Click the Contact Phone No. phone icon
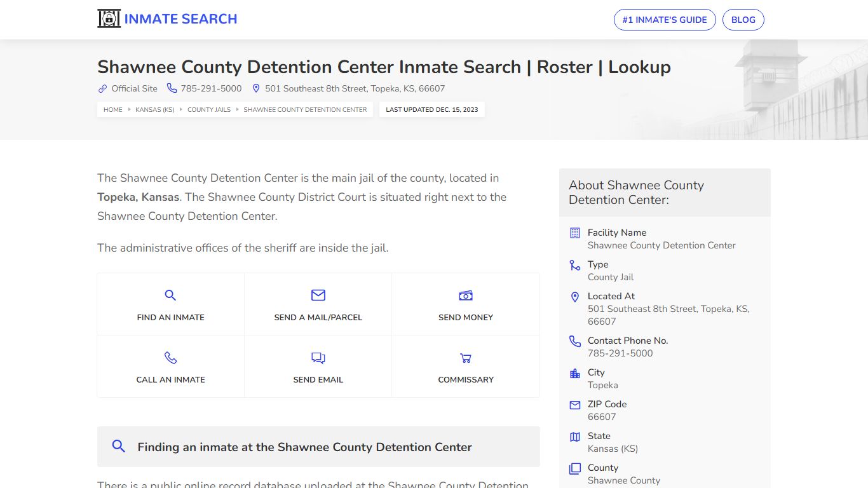This screenshot has height=488, width=868. click(x=575, y=341)
